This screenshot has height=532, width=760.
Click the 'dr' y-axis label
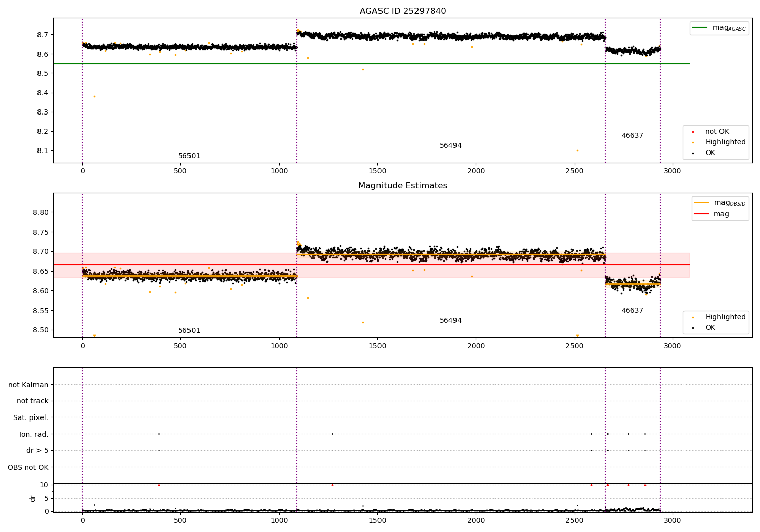33,498
